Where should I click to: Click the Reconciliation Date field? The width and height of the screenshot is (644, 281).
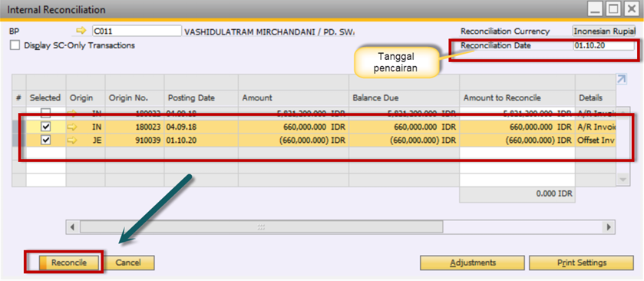point(603,45)
